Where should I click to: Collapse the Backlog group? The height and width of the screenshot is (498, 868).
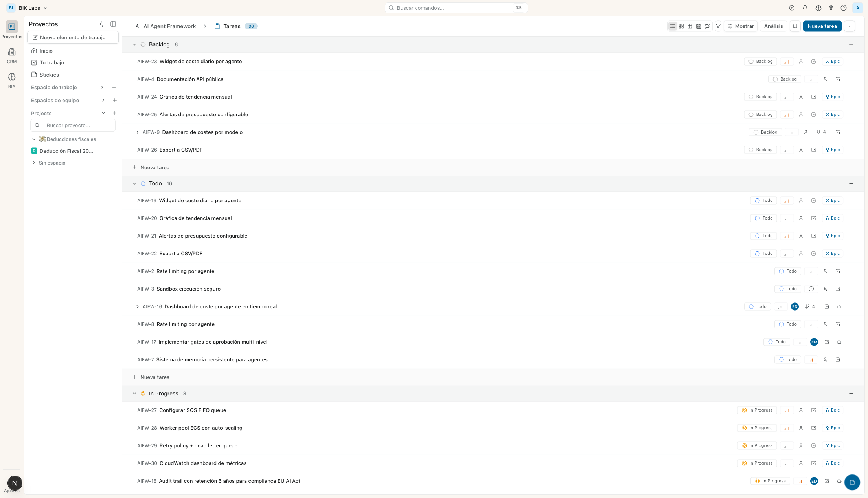pos(134,44)
